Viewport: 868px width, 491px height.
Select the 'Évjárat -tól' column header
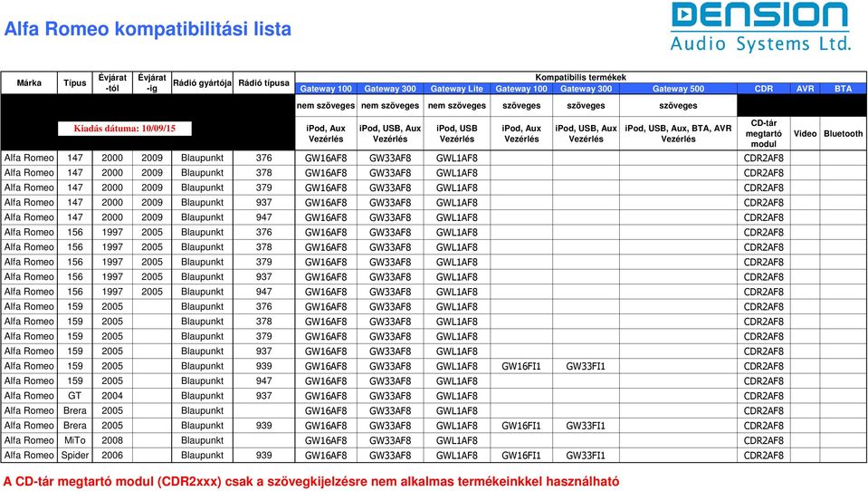click(112, 82)
